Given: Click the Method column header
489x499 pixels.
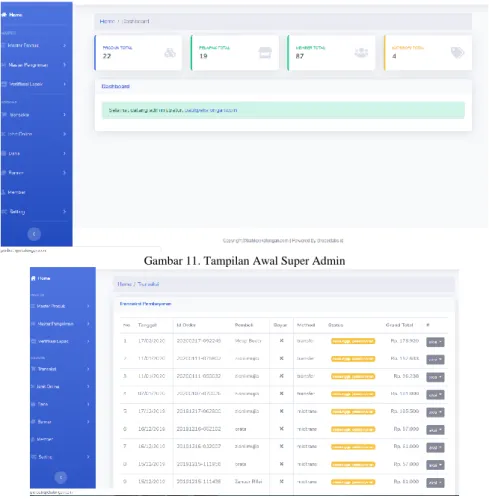Looking at the screenshot, I should pyautogui.click(x=306, y=325).
